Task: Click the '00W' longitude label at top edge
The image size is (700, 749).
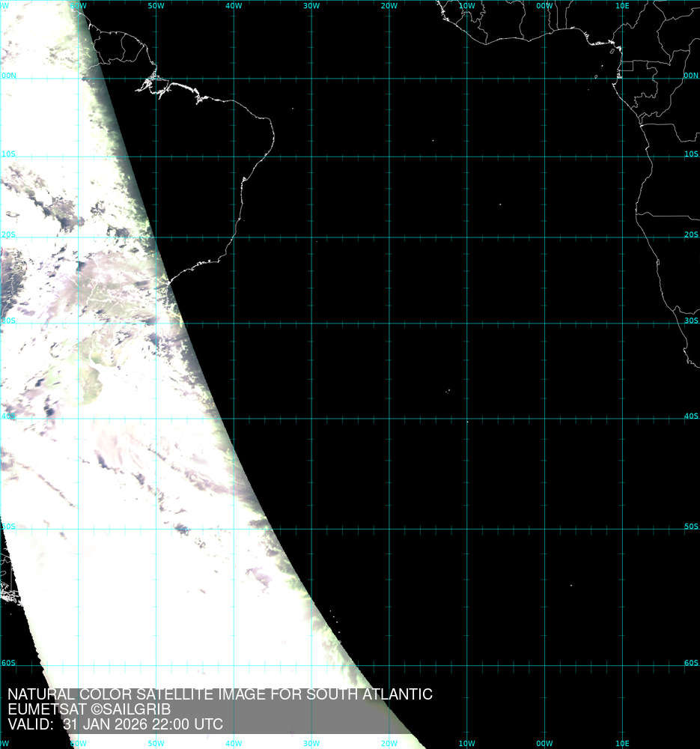Action: pyautogui.click(x=544, y=6)
